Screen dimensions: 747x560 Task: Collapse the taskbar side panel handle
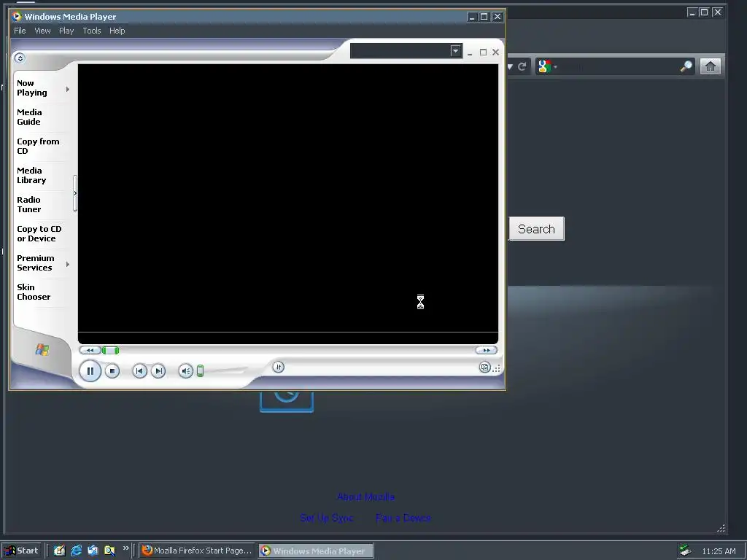coord(75,193)
